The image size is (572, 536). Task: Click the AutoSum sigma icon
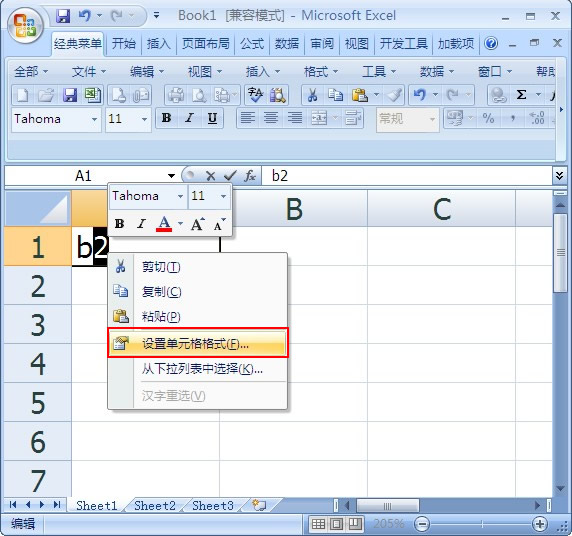pos(522,95)
